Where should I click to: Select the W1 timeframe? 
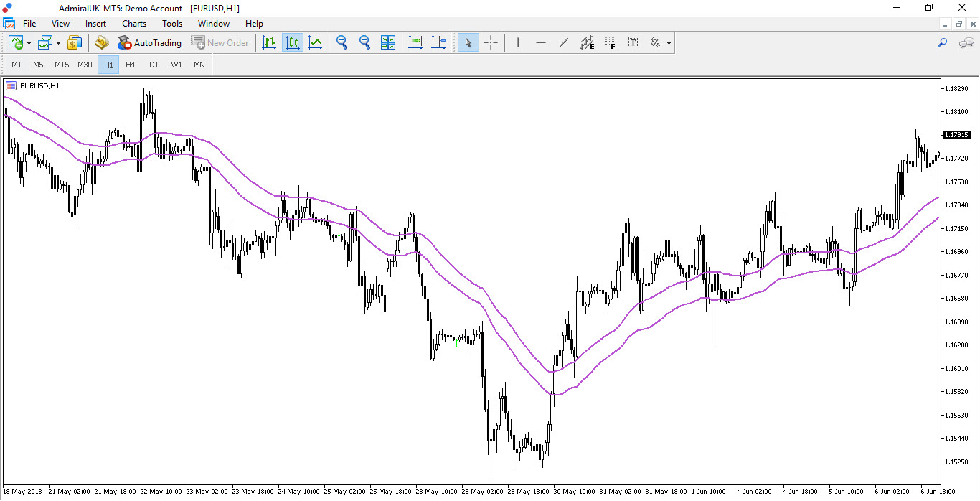(x=176, y=65)
